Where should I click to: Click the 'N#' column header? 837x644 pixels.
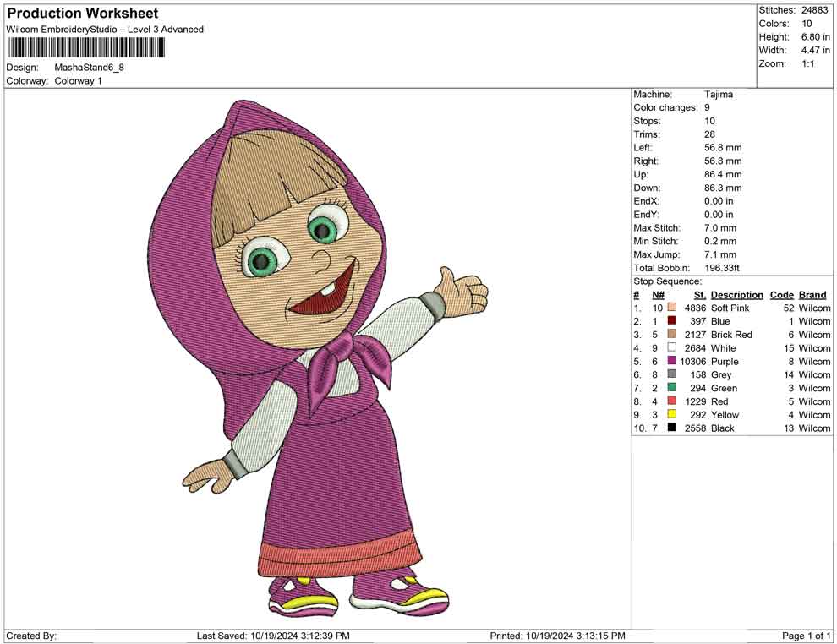[x=658, y=294]
